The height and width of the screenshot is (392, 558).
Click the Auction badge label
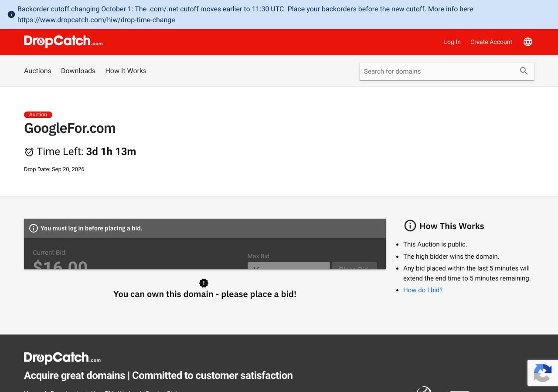[x=38, y=115]
